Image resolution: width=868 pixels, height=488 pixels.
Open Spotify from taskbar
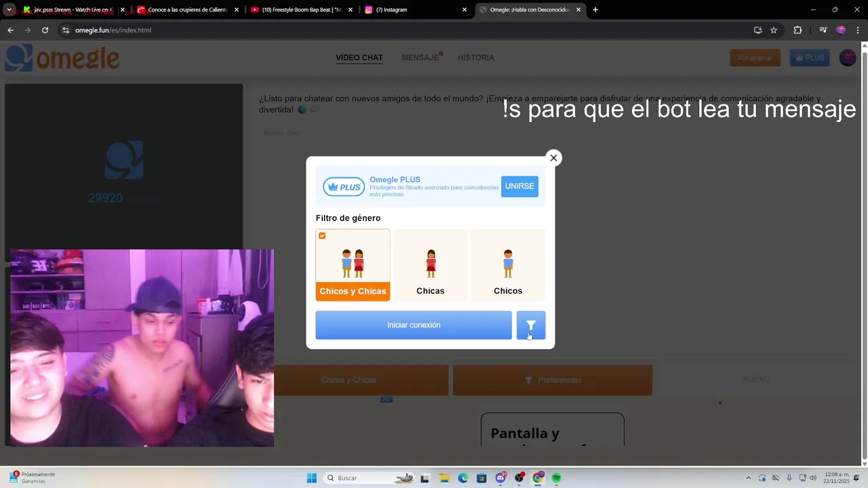click(557, 478)
